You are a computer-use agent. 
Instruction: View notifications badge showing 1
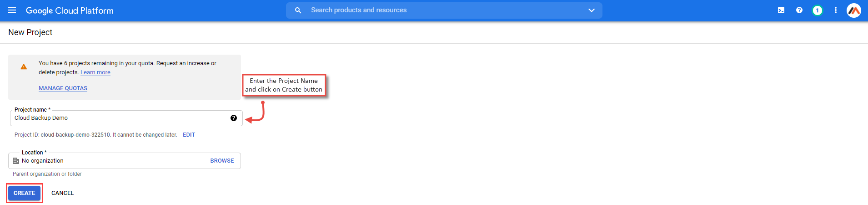click(x=818, y=10)
